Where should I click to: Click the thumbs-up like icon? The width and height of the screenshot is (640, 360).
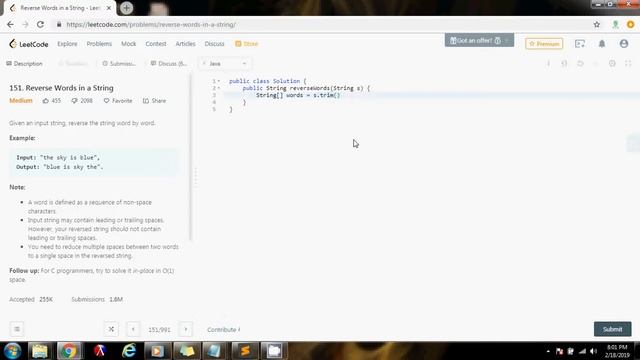[x=46, y=101]
